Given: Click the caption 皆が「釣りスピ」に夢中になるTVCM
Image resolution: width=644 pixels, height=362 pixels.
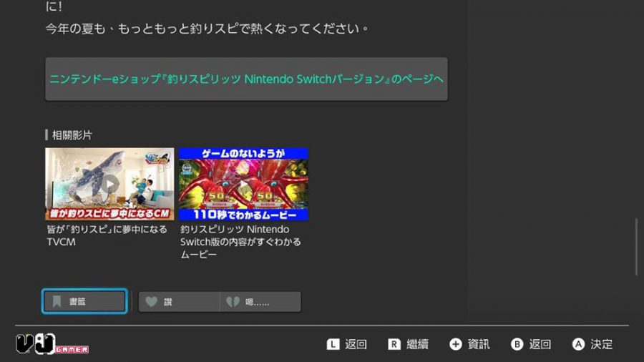Looking at the screenshot, I should pyautogui.click(x=107, y=235).
